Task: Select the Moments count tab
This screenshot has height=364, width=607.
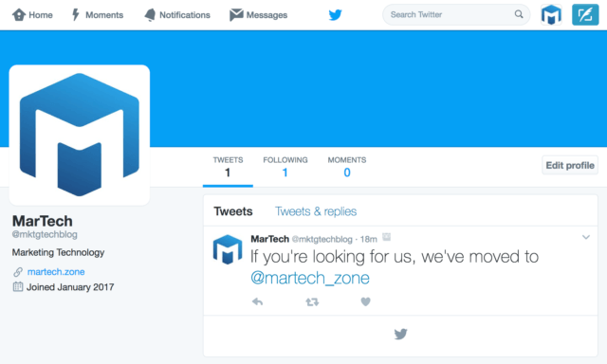Action: [x=347, y=167]
